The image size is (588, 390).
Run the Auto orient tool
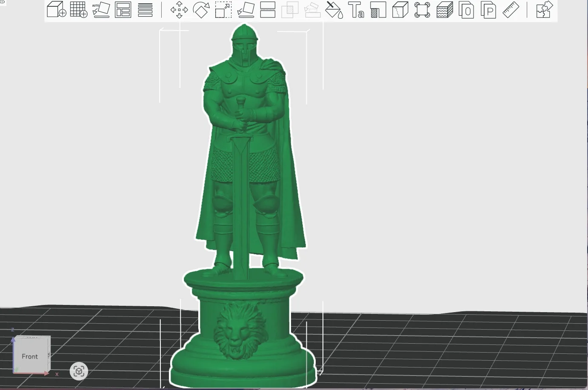click(101, 9)
